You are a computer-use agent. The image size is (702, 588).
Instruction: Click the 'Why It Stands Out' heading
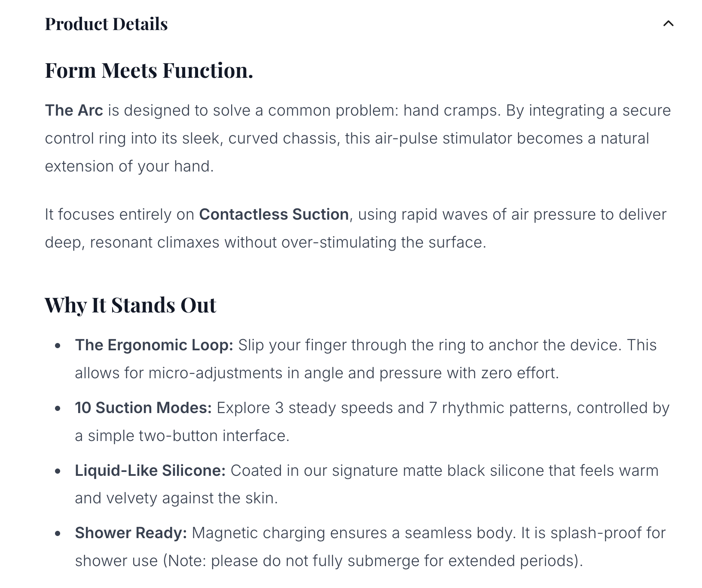(x=130, y=305)
